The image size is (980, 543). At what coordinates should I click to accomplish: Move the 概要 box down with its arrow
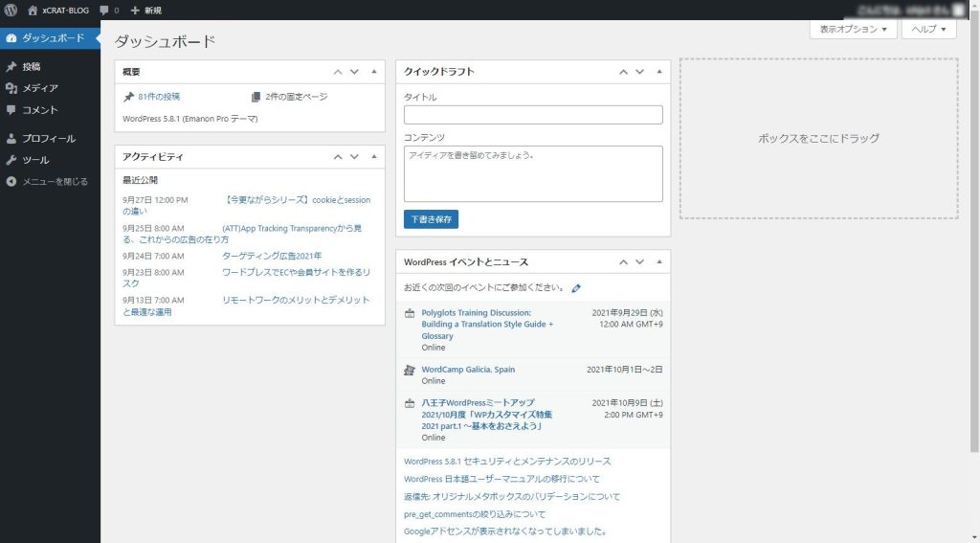354,72
